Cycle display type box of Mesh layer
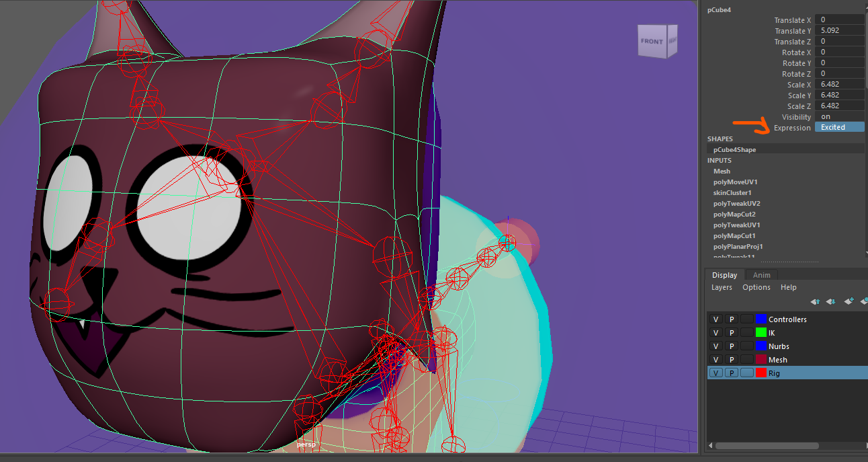This screenshot has height=462, width=868. [746, 360]
